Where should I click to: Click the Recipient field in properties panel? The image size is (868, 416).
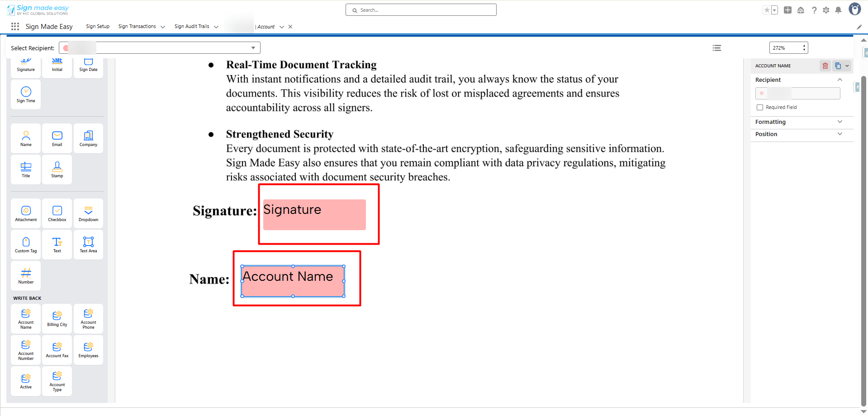(x=798, y=93)
